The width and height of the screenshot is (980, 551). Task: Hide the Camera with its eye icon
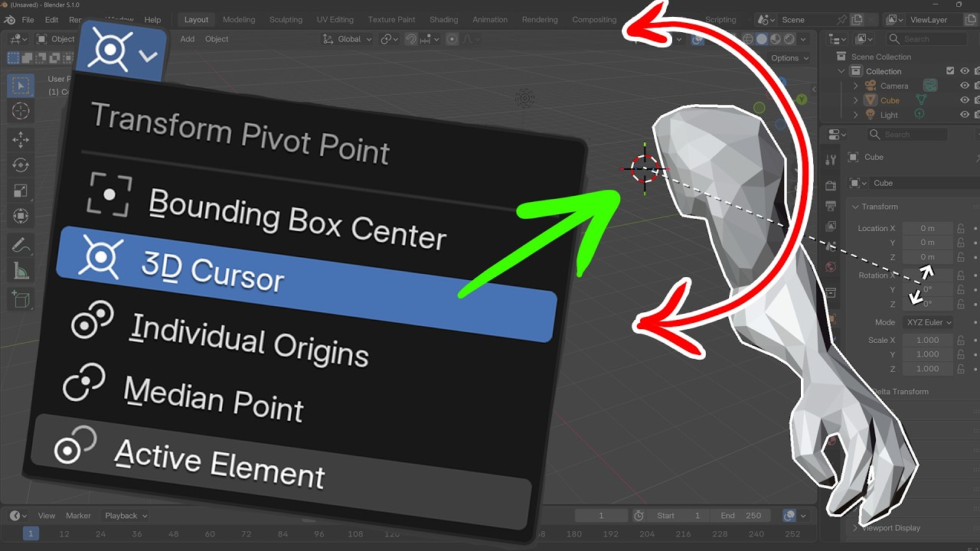pyautogui.click(x=965, y=86)
